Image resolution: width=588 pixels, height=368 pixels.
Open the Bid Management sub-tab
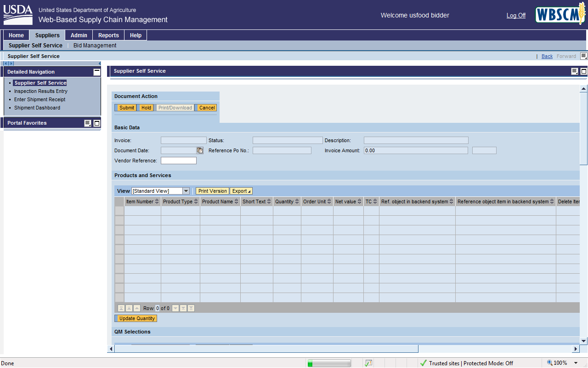tap(95, 46)
